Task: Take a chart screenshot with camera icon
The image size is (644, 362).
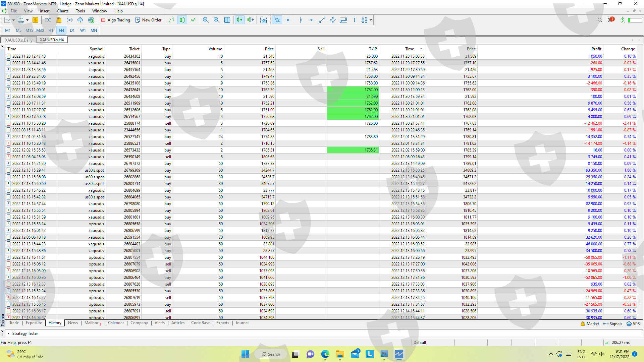Action: click(x=264, y=20)
